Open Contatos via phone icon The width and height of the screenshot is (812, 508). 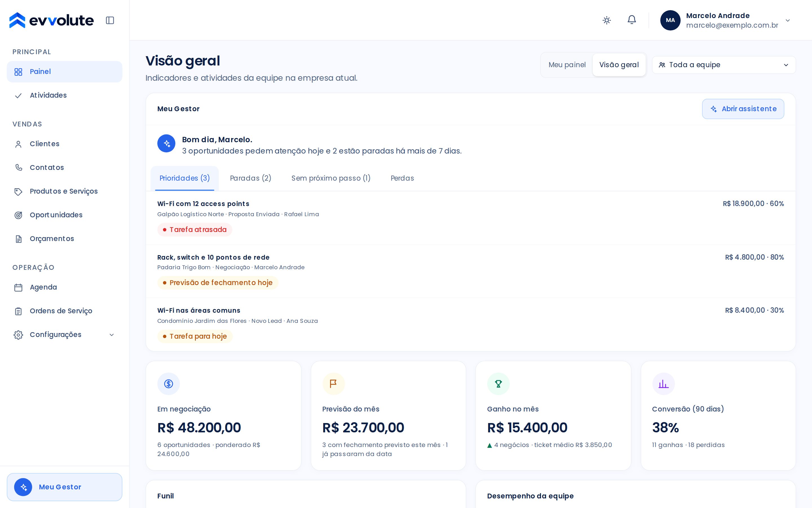(x=18, y=168)
